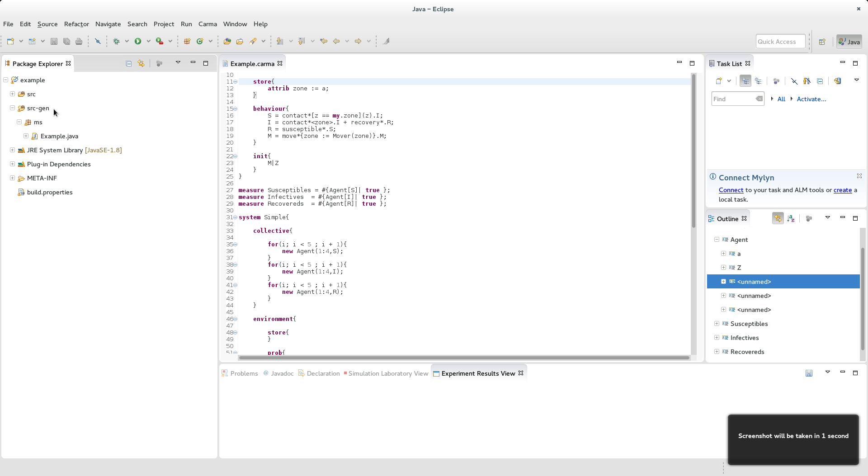
Task: Open the Carma menu
Action: tap(208, 24)
